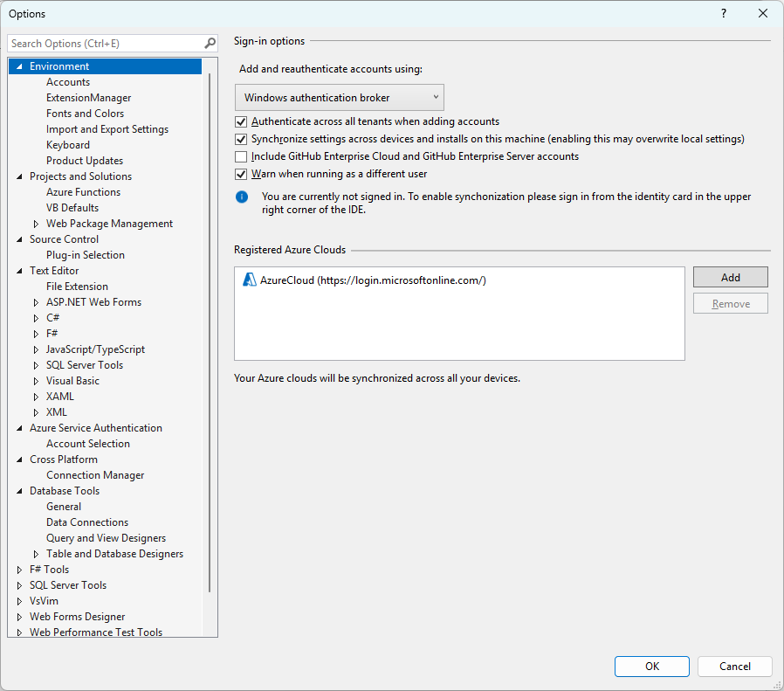The image size is (784, 691).
Task: Select ExtensionManager in the tree
Action: [88, 98]
